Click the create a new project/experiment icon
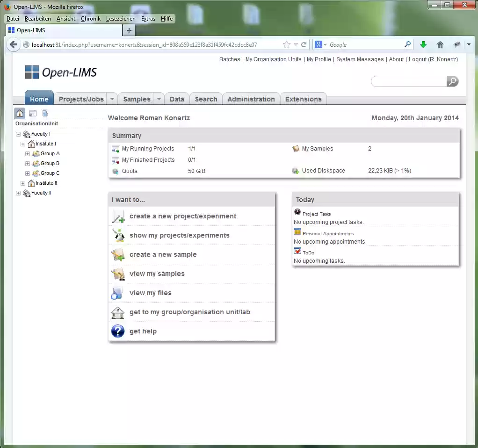Image resolution: width=478 pixels, height=448 pixels. 117,216
